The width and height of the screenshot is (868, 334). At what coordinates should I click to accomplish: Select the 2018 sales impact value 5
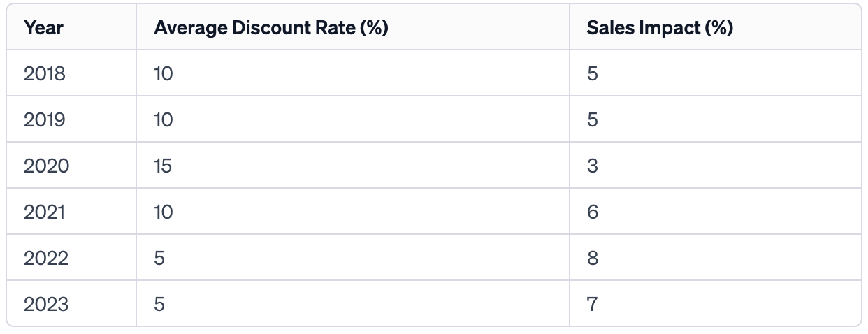[x=593, y=73]
